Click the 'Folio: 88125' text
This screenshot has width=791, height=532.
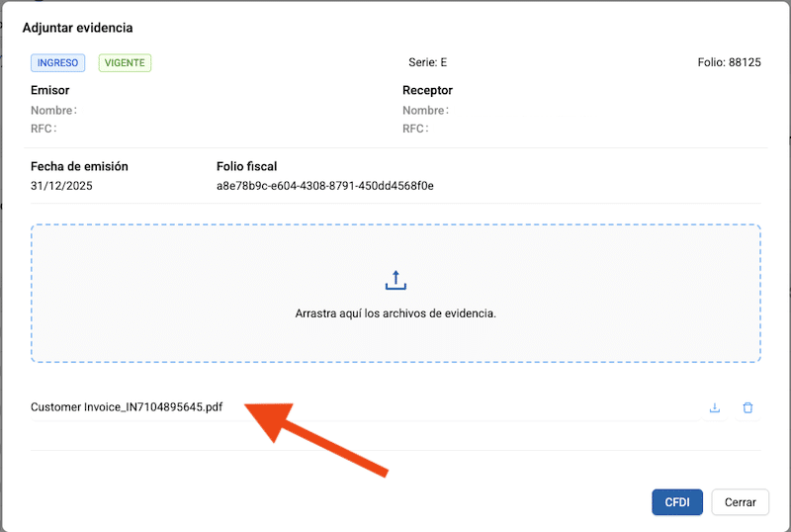pyautogui.click(x=729, y=62)
